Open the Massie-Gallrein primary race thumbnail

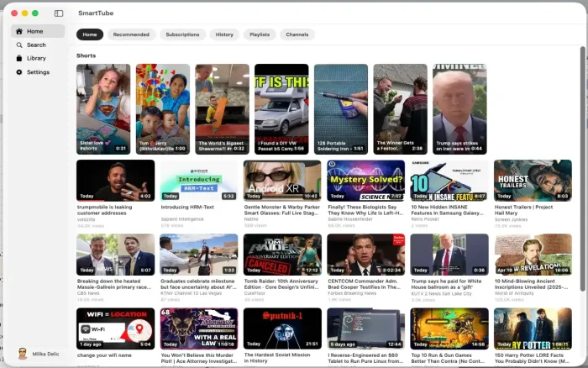tap(116, 255)
